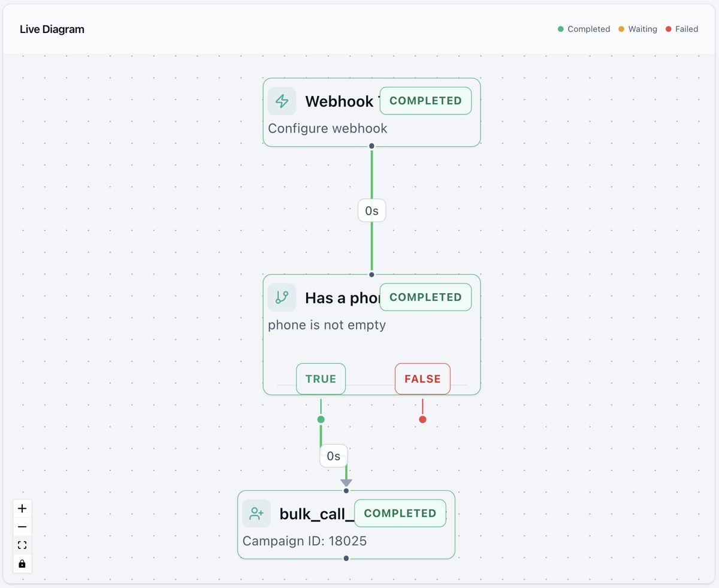The image size is (719, 588).
Task: Click the green TRUE branch connector dot
Action: (x=321, y=420)
